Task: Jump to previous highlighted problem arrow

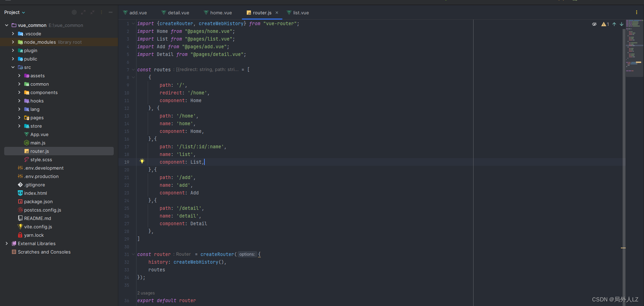Action: pos(614,24)
